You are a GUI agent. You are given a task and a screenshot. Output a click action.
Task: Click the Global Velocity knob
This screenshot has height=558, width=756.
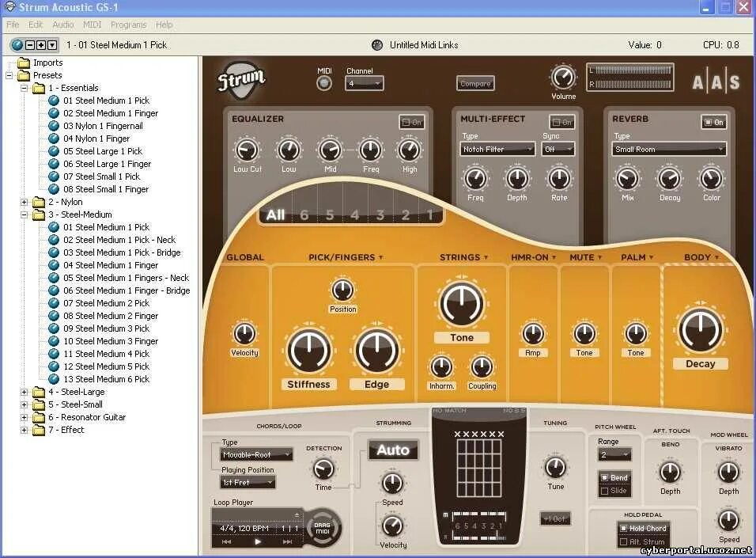pos(244,333)
